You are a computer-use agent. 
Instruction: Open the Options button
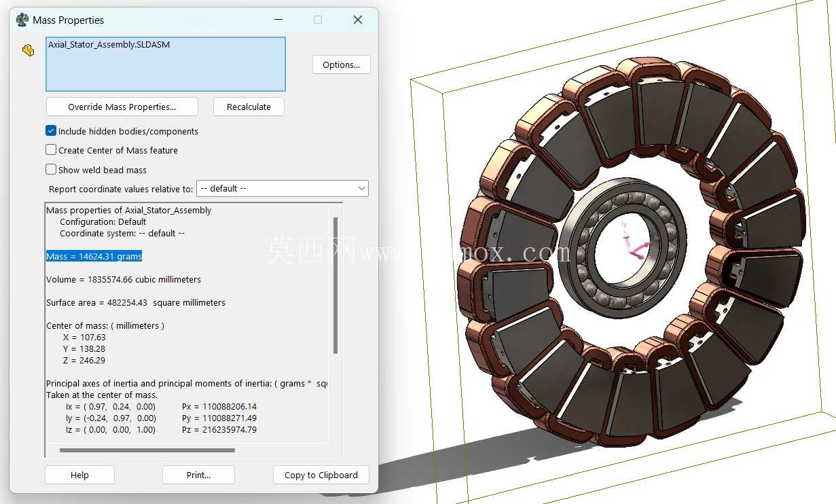(x=342, y=65)
